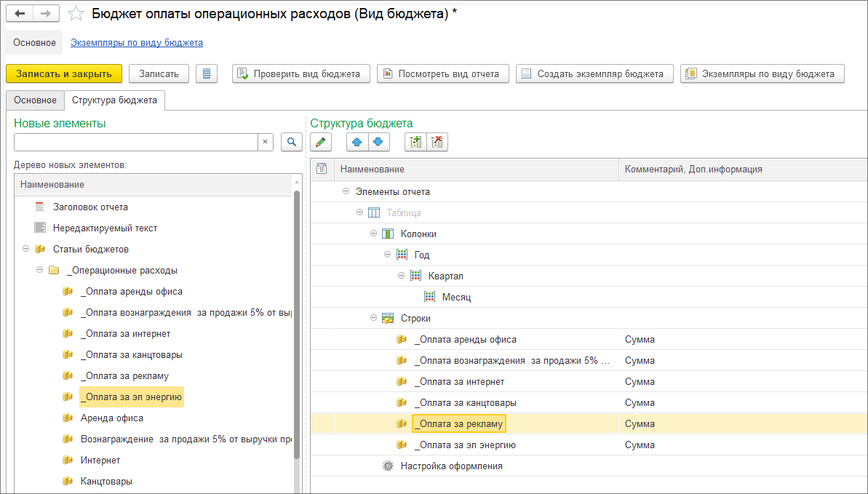Click Создать экземпляр бюджета button
This screenshot has height=494, width=868.
(594, 73)
